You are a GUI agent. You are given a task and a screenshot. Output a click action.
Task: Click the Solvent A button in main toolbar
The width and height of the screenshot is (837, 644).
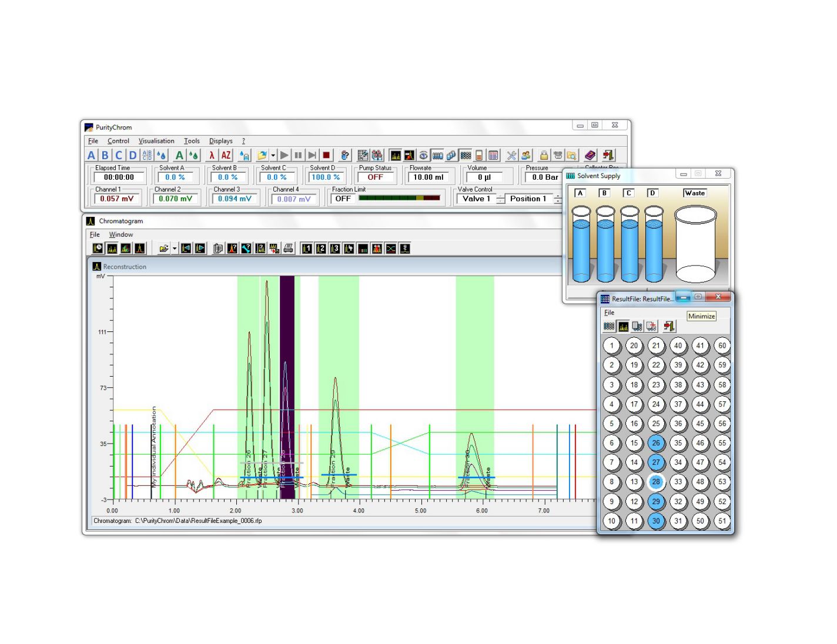pos(91,155)
